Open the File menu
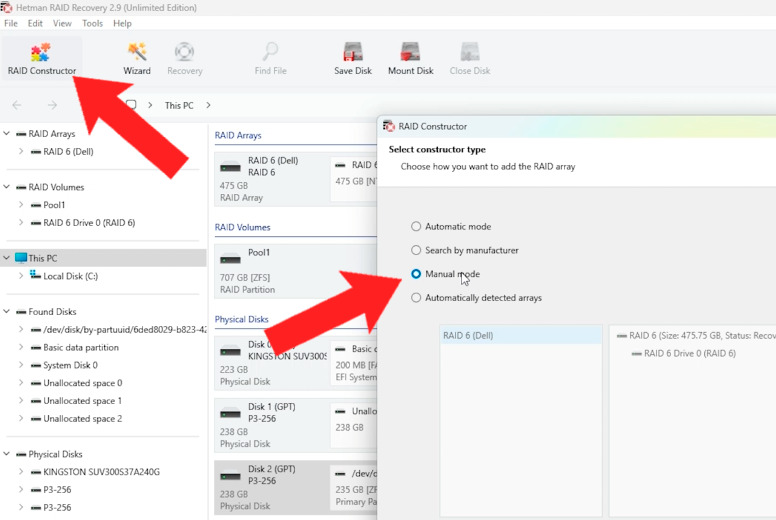This screenshot has height=520, width=776. pyautogui.click(x=10, y=23)
